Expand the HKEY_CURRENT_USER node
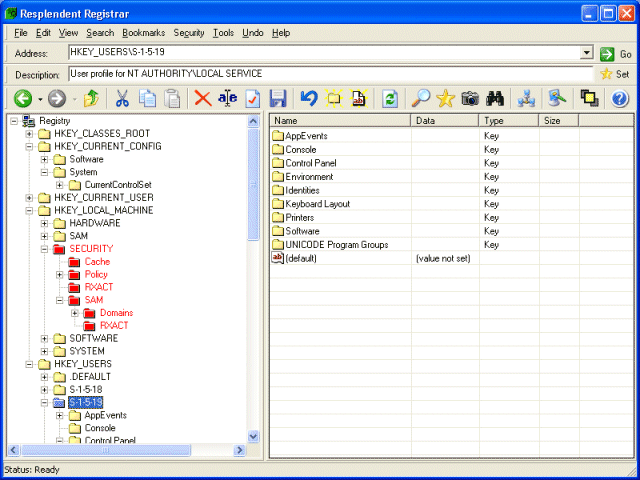 click(x=29, y=198)
